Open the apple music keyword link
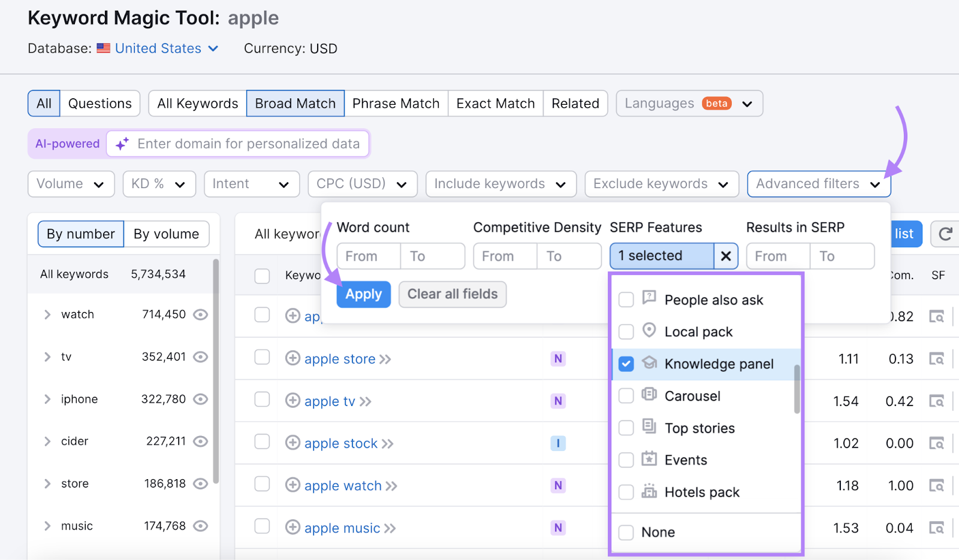This screenshot has height=560, width=959. point(342,528)
